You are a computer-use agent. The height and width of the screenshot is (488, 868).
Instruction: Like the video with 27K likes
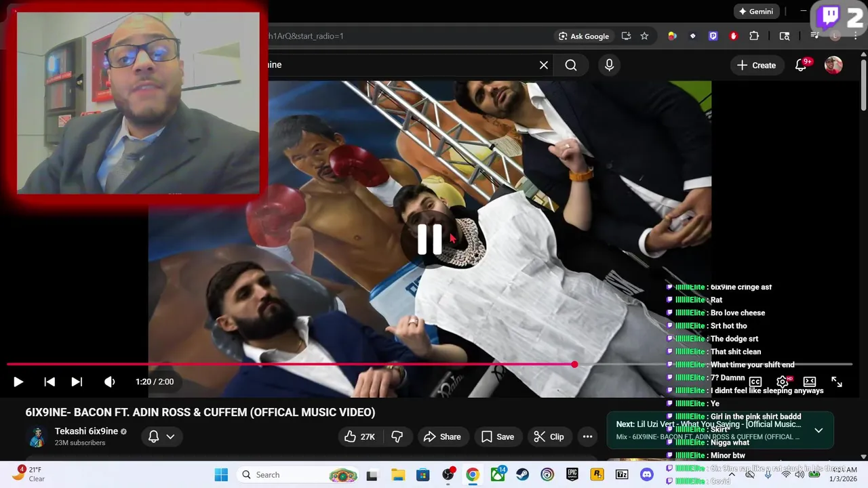pyautogui.click(x=360, y=436)
